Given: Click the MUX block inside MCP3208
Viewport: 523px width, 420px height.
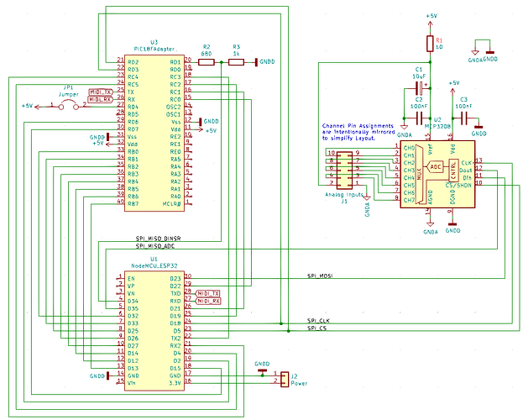Looking at the screenshot, I should tap(419, 174).
